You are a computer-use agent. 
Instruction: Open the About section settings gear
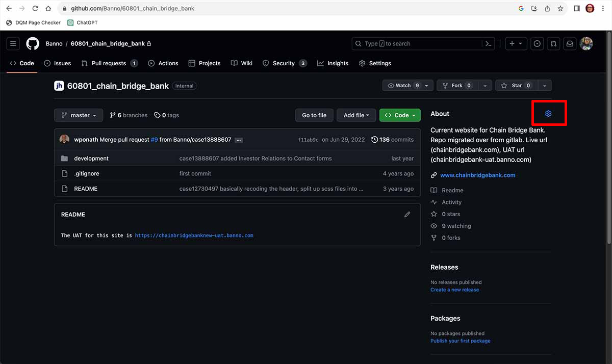click(548, 114)
